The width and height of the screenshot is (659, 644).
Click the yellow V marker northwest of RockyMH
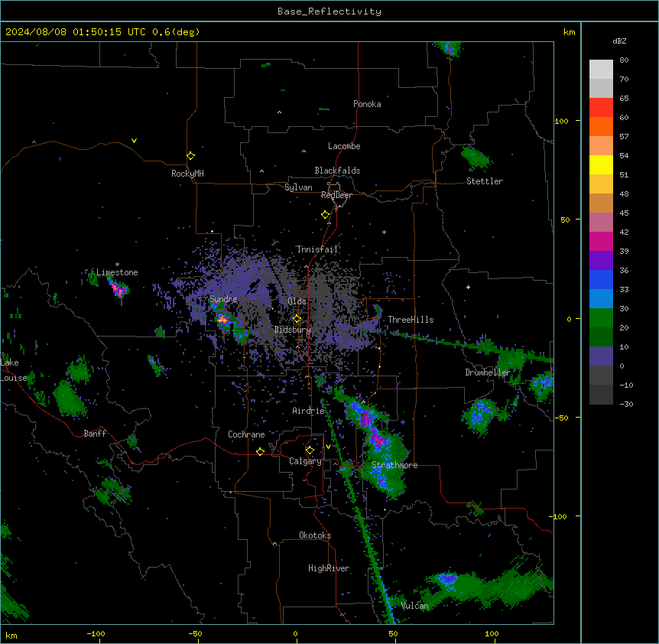pyautogui.click(x=134, y=141)
